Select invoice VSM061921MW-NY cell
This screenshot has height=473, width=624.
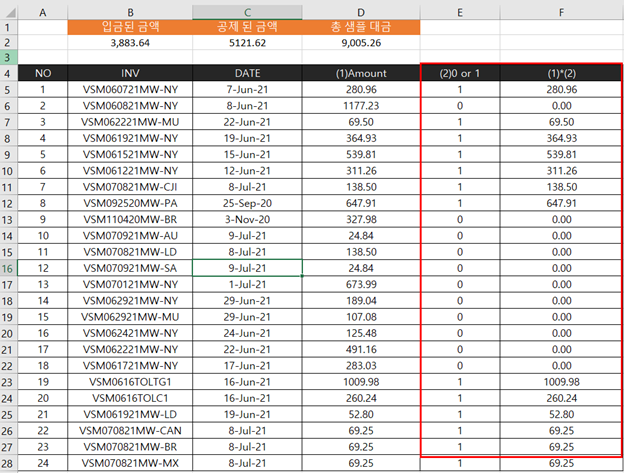point(130,138)
